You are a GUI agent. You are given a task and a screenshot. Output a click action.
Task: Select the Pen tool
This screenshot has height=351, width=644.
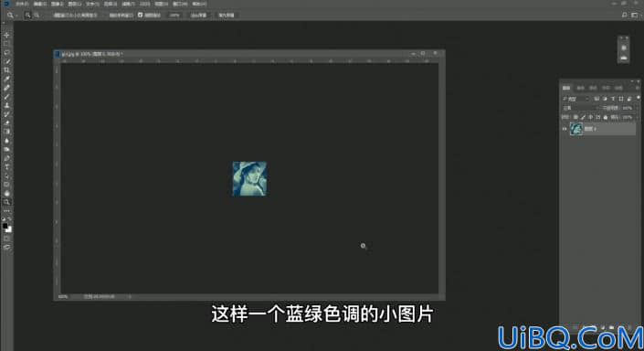(x=6, y=158)
